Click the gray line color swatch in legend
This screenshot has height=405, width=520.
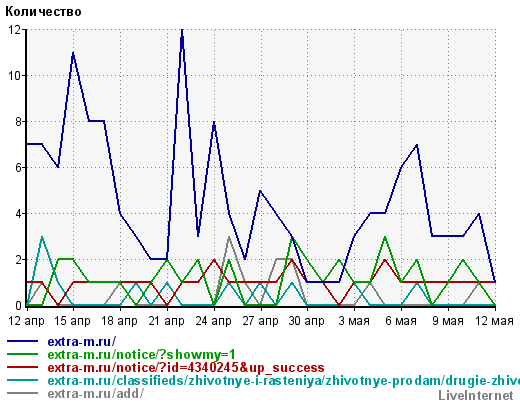pyautogui.click(x=22, y=393)
